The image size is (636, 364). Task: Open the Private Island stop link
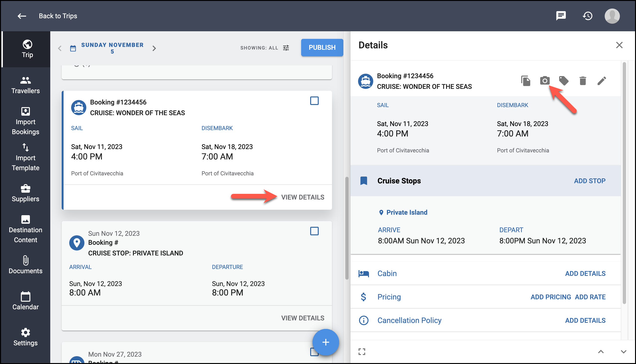click(406, 213)
